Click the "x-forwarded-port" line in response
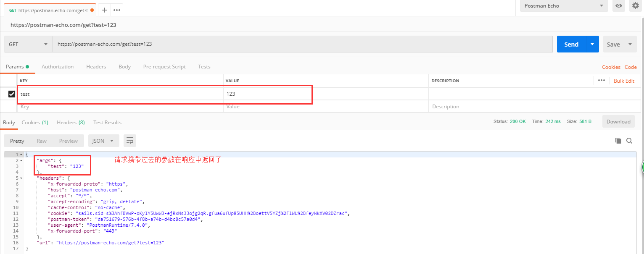 tap(83, 231)
